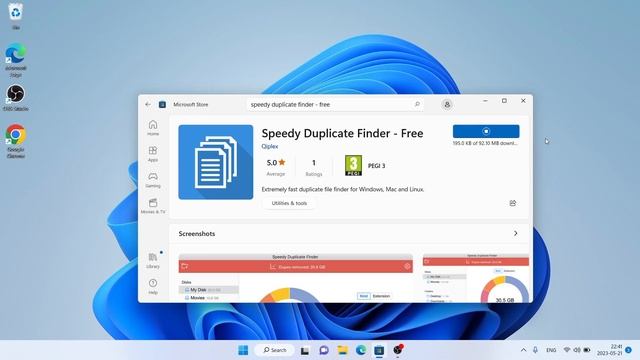640x360 pixels.
Task: Open Microsoft Edge from the taskbar
Action: (361, 350)
